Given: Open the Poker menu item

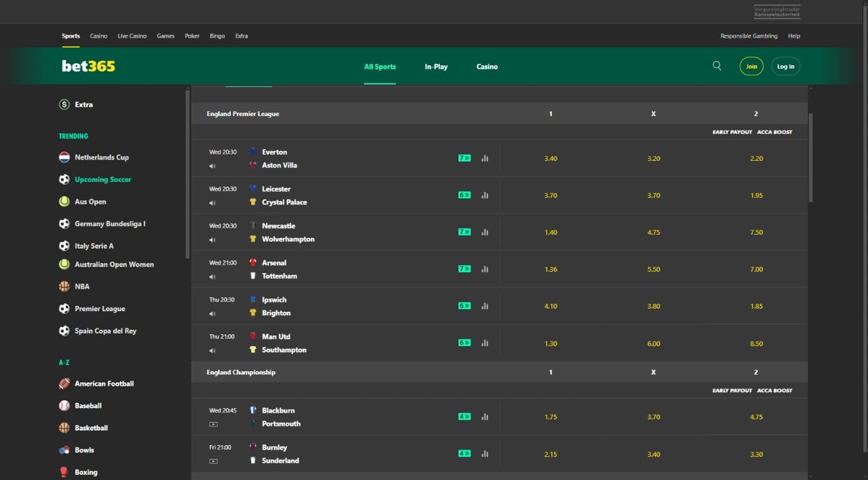Looking at the screenshot, I should click(x=191, y=36).
